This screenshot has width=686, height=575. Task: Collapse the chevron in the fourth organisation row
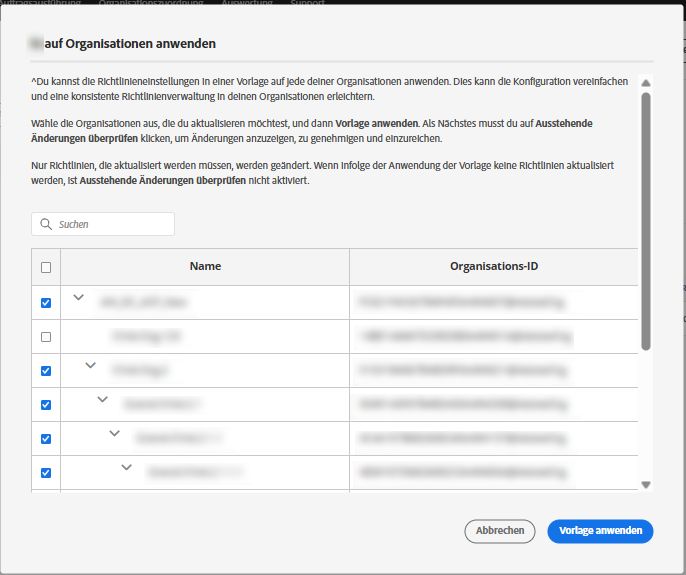click(102, 400)
